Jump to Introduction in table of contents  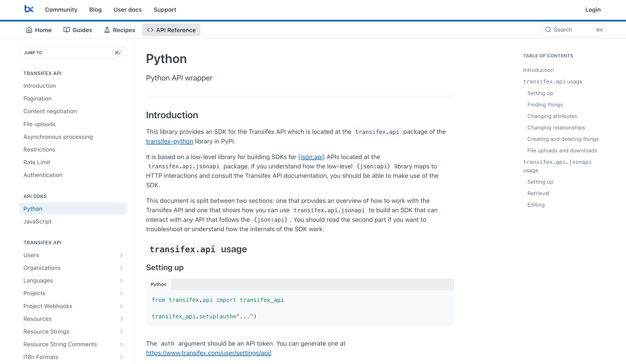[x=538, y=70]
